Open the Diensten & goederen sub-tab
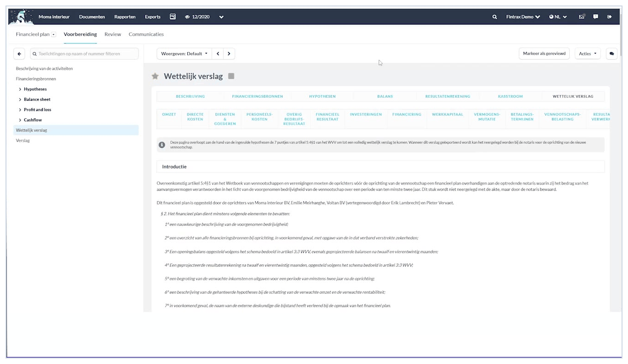 click(x=225, y=119)
